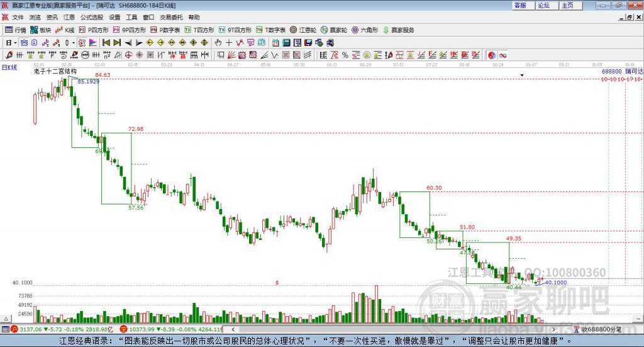Click the 沪 index icon in status bar
The image size is (644, 347).
pos(14,329)
